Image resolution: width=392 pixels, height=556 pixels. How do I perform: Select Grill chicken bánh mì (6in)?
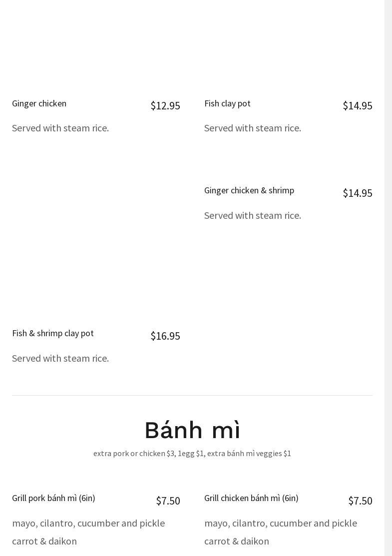click(251, 498)
